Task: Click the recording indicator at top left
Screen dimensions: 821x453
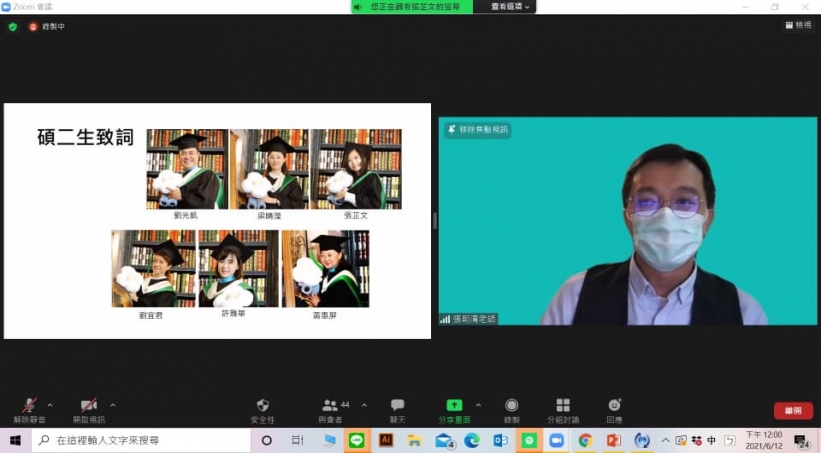Action: [x=47, y=26]
